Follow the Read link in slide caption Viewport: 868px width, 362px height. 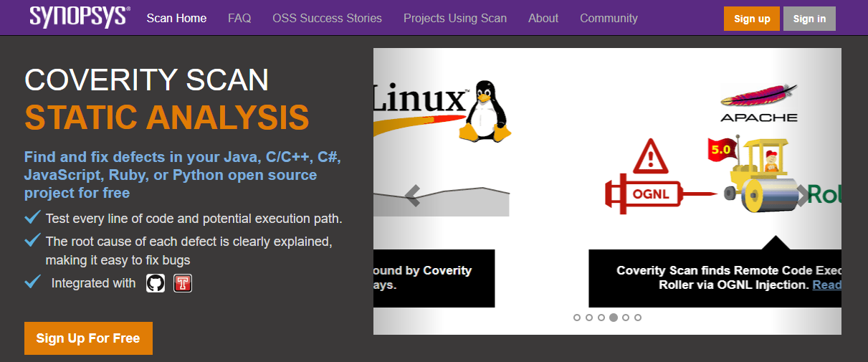(x=826, y=285)
